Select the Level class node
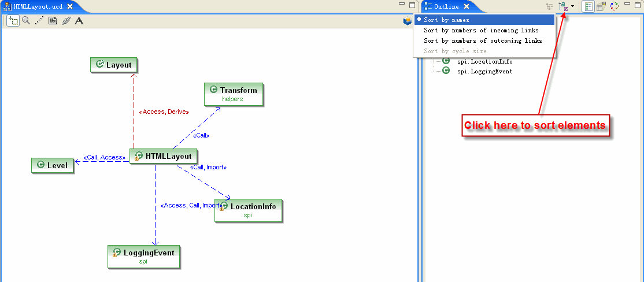Viewport: 644px width, 282px height. [x=53, y=165]
